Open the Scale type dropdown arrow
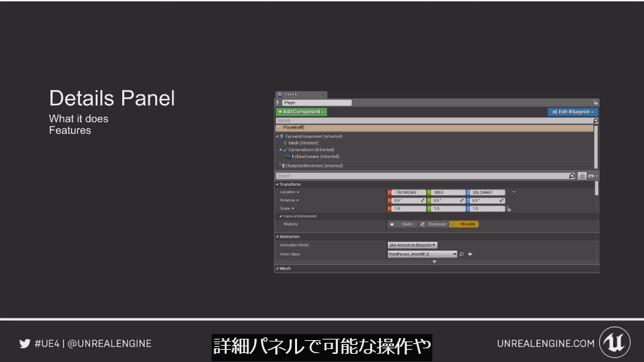This screenshot has height=362, width=644. click(x=293, y=209)
